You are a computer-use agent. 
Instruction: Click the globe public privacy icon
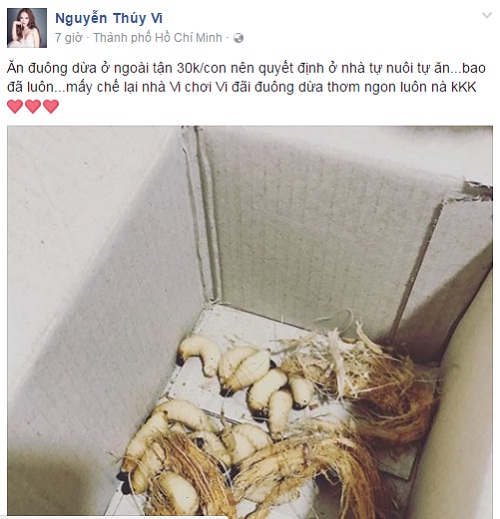[238, 38]
